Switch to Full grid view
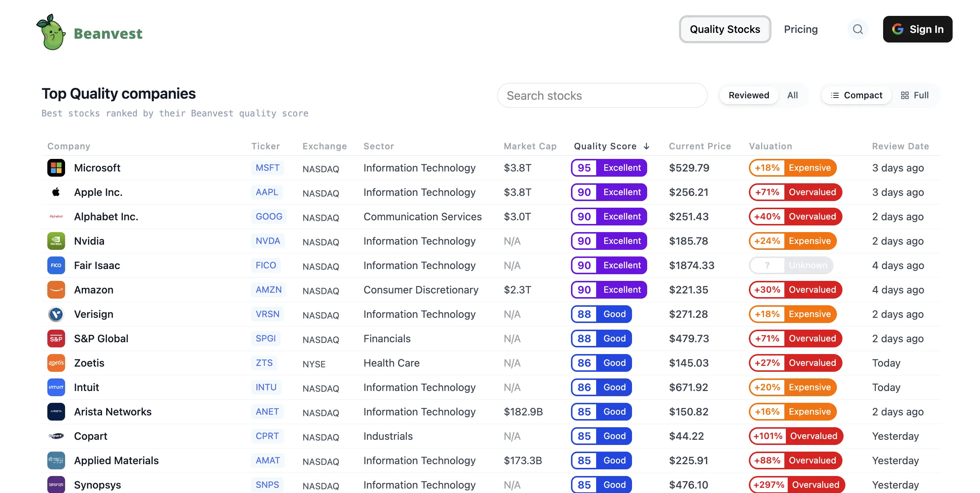Viewport: 980px width, 493px height. tap(915, 95)
